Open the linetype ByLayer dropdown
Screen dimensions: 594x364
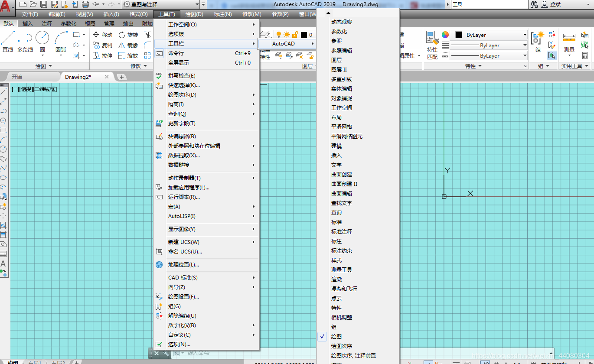click(489, 55)
